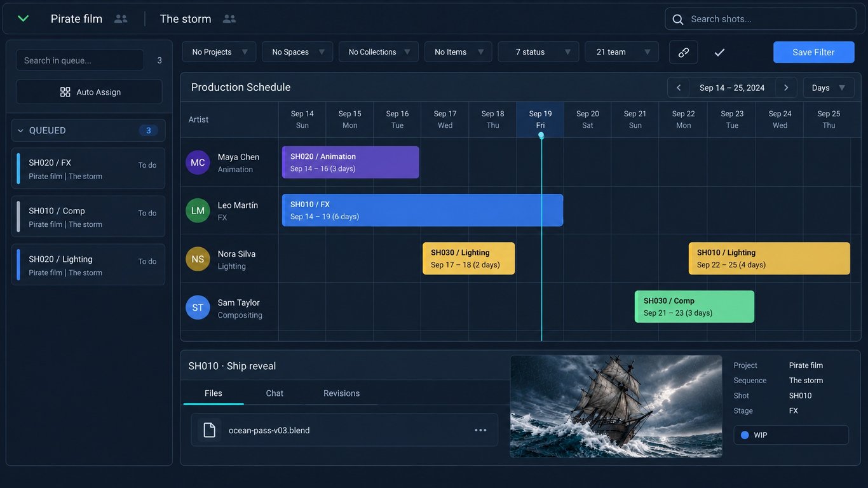Select the SH020 / Animation schedule bar
Viewport: 868px width, 488px height.
[x=351, y=162]
